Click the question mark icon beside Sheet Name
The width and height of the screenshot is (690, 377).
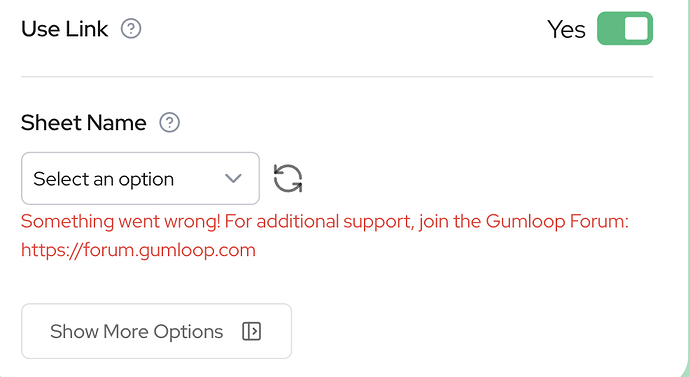click(x=169, y=122)
